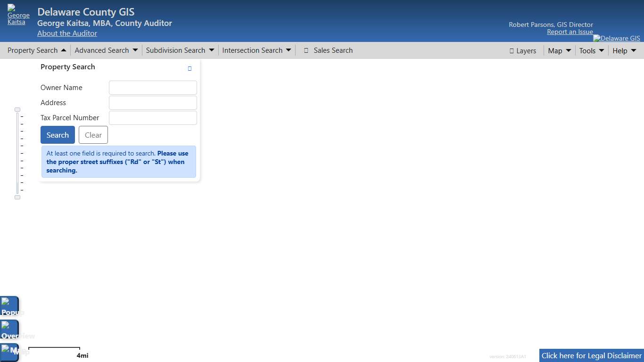Open the About the Auditor link

pyautogui.click(x=66, y=33)
